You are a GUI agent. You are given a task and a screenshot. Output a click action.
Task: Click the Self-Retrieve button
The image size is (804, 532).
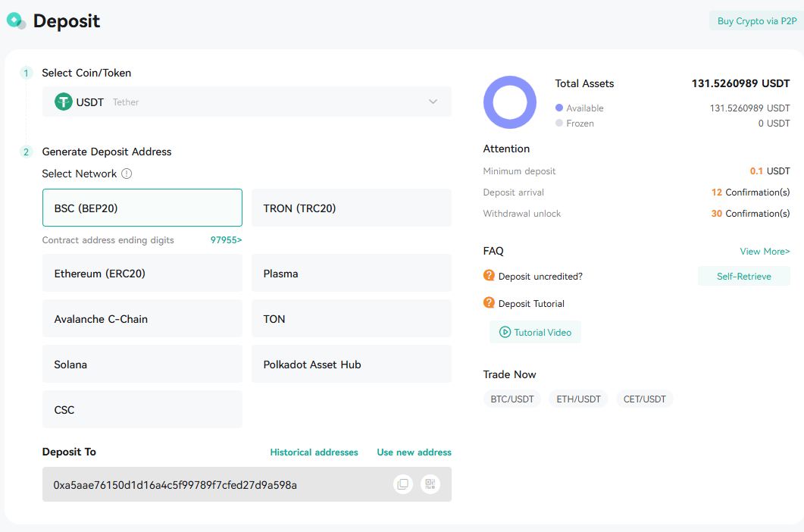tap(743, 276)
